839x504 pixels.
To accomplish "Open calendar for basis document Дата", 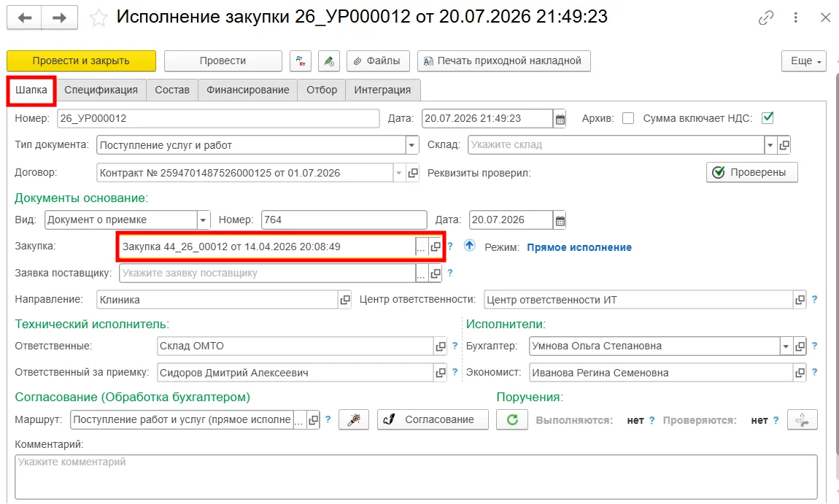I will coord(560,220).
